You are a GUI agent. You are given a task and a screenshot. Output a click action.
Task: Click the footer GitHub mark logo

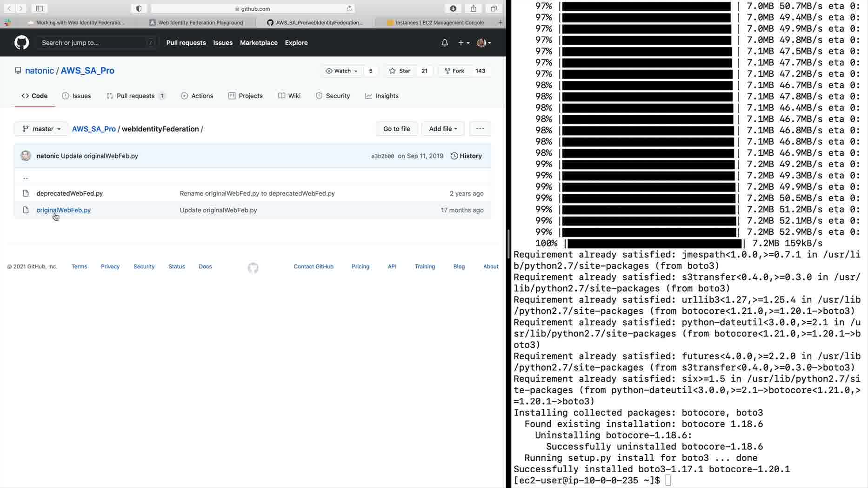tap(253, 268)
